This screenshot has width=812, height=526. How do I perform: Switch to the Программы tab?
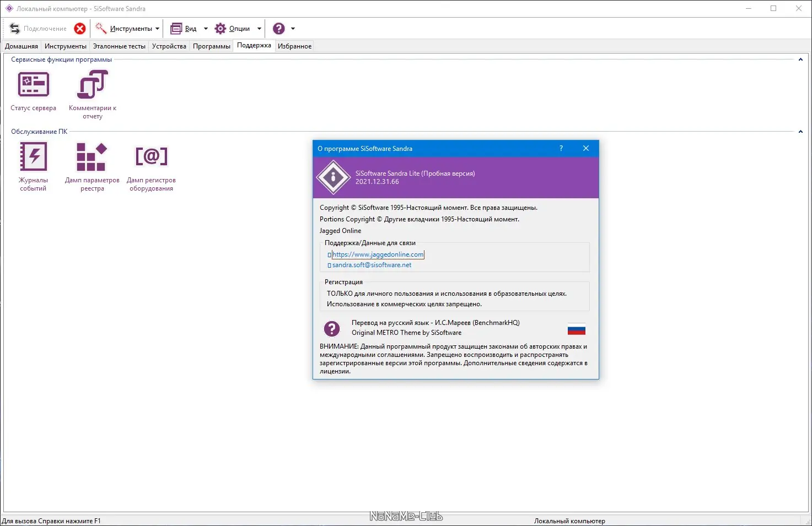click(x=212, y=46)
